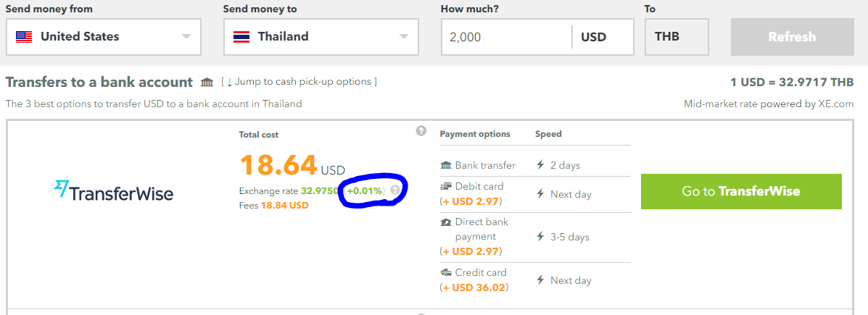The height and width of the screenshot is (315, 868).
Task: Click the +0.01% exchange rate margin
Action: coord(365,190)
